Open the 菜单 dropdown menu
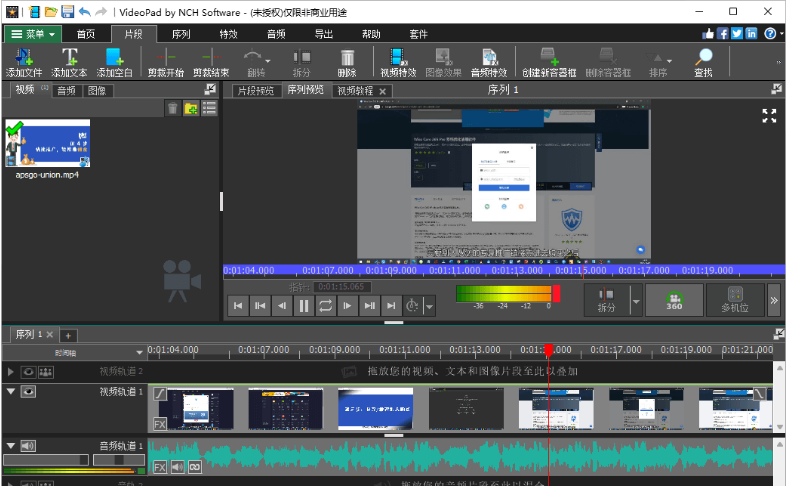The width and height of the screenshot is (793, 486). point(33,34)
